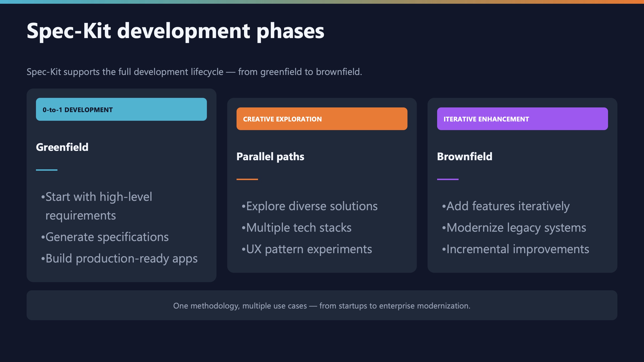Viewport: 644px width, 362px height.
Task: Select the Brownfield heading
Action: pyautogui.click(x=464, y=156)
